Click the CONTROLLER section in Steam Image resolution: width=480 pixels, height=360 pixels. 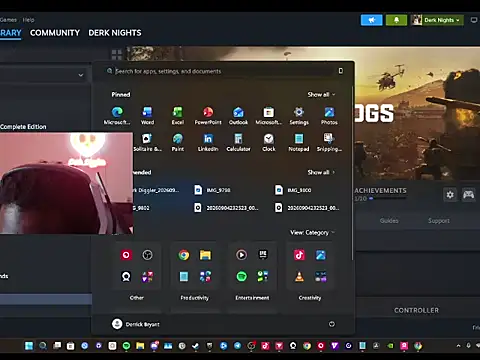(416, 310)
